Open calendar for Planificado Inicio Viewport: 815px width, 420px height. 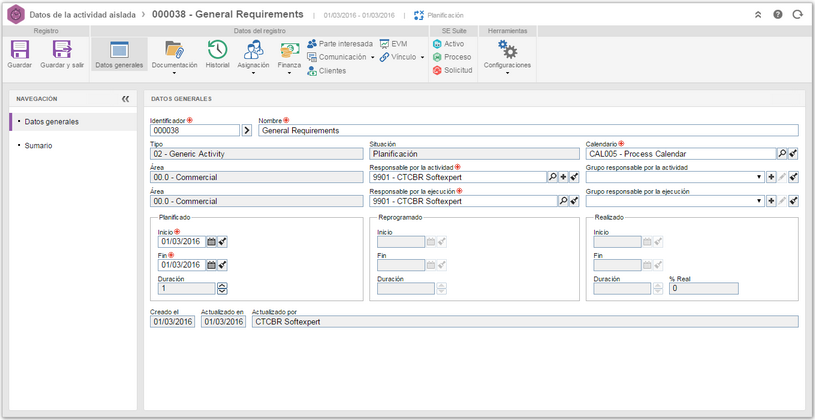click(x=212, y=242)
